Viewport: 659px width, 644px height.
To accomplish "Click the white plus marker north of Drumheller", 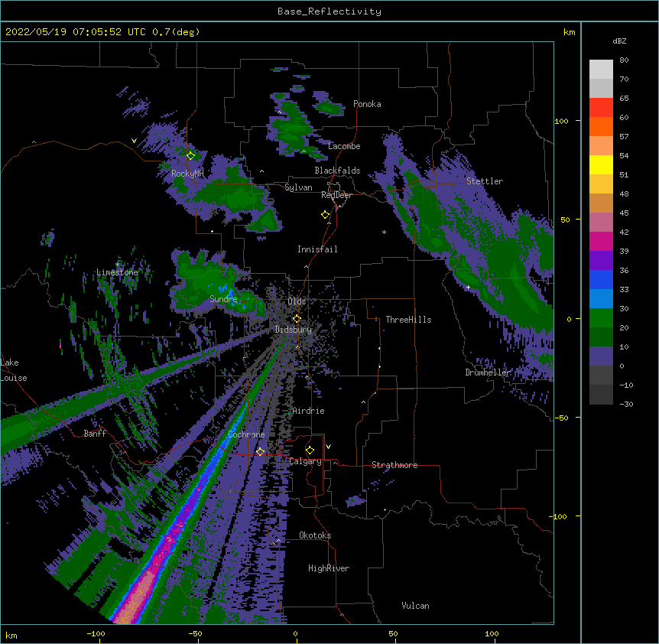I will pos(468,287).
